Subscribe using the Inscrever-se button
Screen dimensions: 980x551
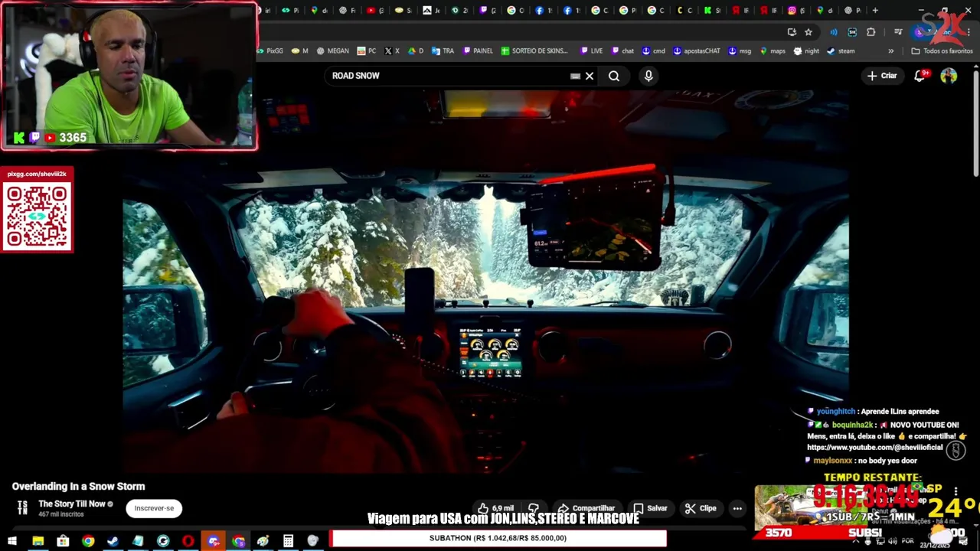click(x=154, y=508)
